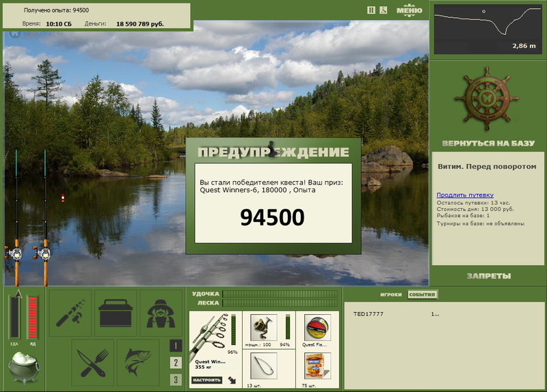Click the large 94500 number in the dialog

(272, 217)
